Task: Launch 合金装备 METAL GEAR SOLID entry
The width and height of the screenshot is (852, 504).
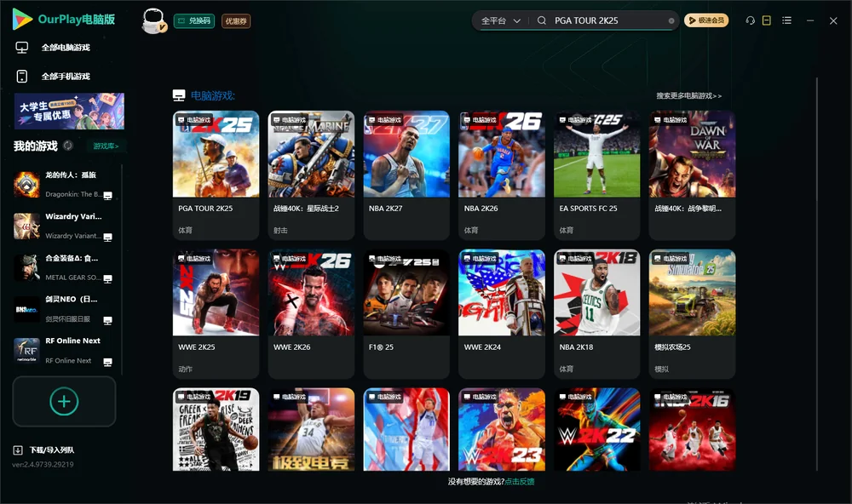Action: pyautogui.click(x=64, y=267)
